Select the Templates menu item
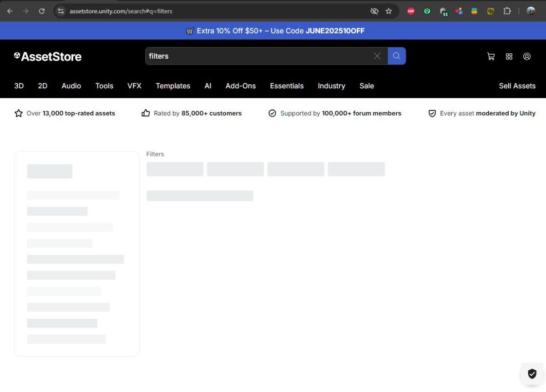The image size is (546, 392). coord(173,86)
